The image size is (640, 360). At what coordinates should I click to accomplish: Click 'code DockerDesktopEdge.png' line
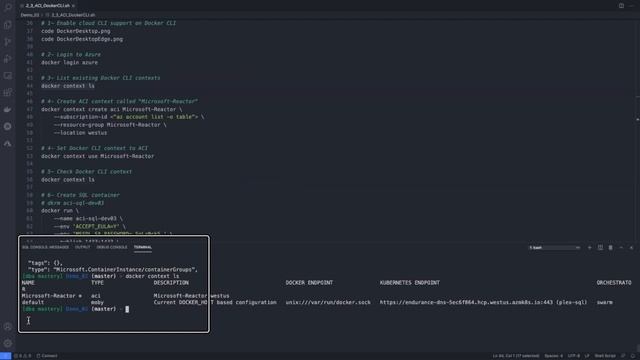82,39
